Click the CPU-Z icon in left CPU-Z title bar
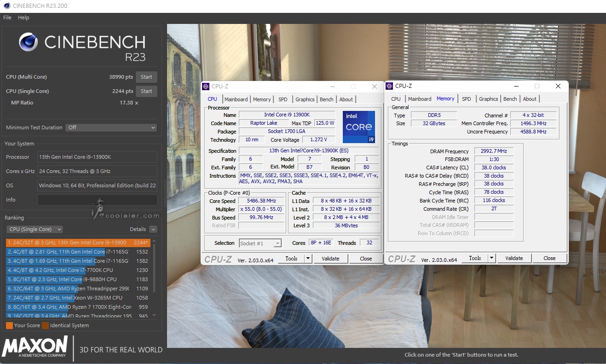Viewport: 606px width, 364px height. (x=206, y=86)
